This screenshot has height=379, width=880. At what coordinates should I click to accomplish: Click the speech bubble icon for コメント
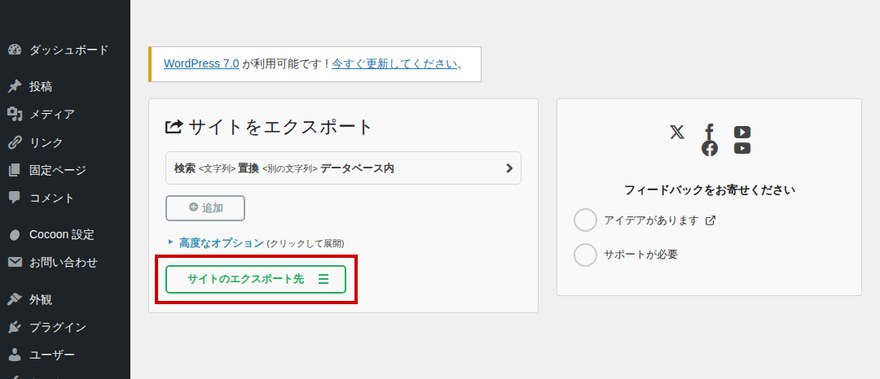(15, 198)
